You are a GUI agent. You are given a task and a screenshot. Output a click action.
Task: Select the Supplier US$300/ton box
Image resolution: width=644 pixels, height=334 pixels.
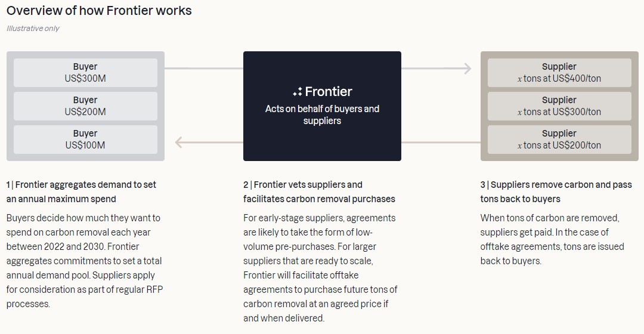point(559,106)
